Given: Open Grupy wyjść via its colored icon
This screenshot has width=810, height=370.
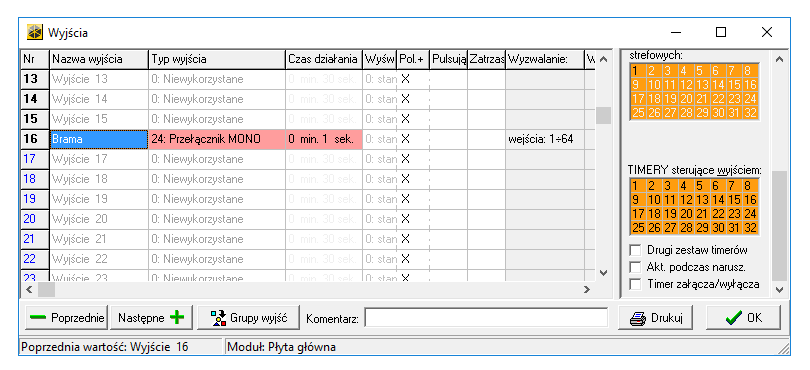Looking at the screenshot, I should coord(219,318).
